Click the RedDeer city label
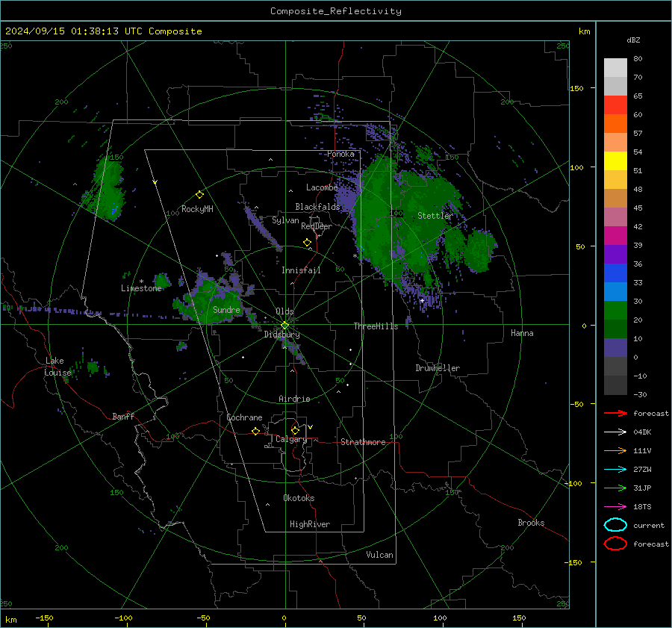Image resolution: width=672 pixels, height=628 pixels. tap(317, 226)
